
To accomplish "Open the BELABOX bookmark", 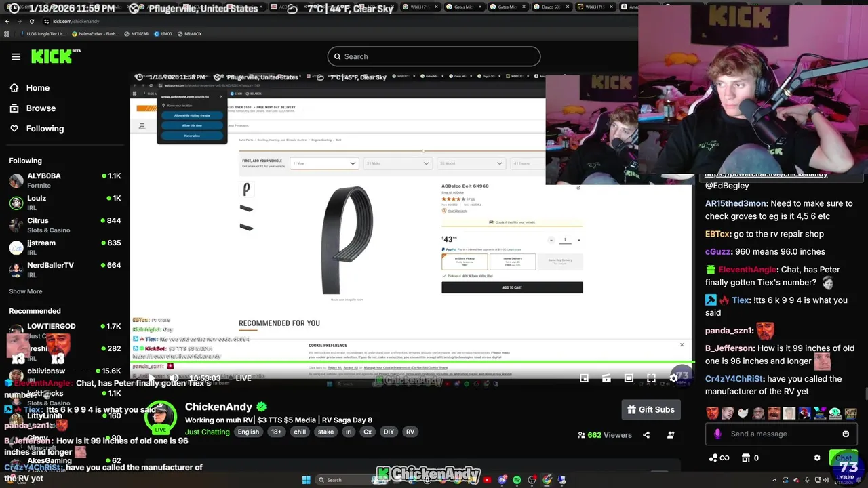I will 189,33.
